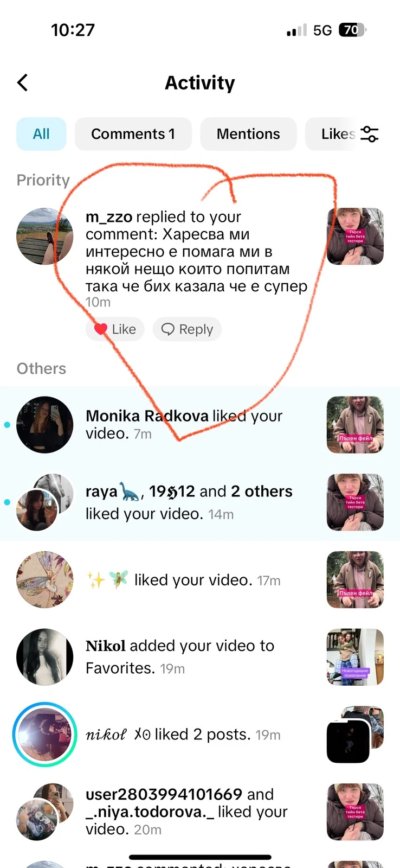Image resolution: width=400 pixels, height=868 pixels.
Task: Open nikol's story ring avatar
Action: pyautogui.click(x=45, y=735)
